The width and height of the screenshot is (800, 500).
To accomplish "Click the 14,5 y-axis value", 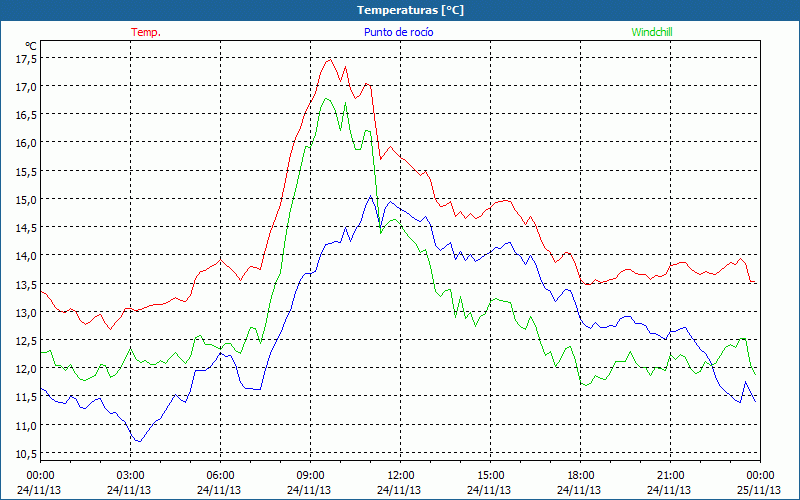I will click(x=27, y=228).
